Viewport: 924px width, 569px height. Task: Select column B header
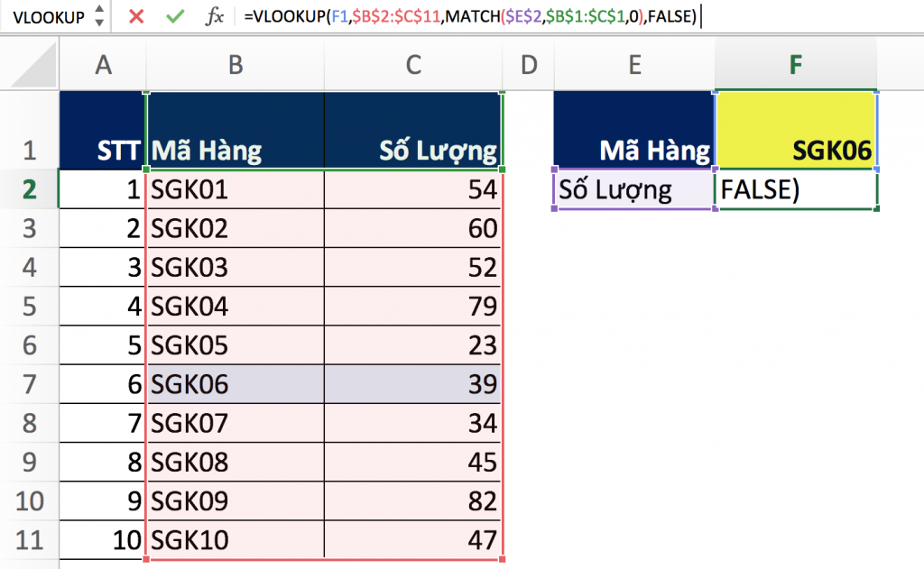pyautogui.click(x=235, y=65)
